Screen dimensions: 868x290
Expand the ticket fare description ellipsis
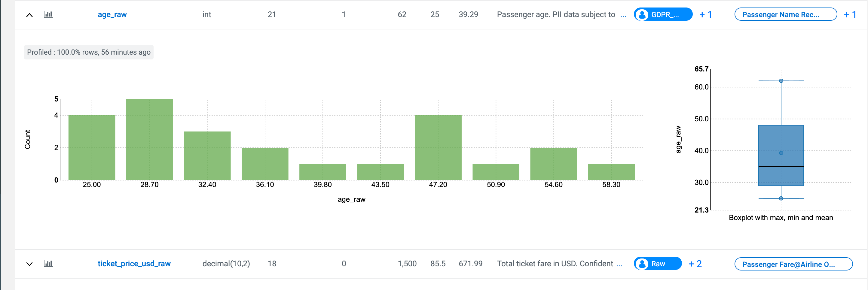click(619, 264)
